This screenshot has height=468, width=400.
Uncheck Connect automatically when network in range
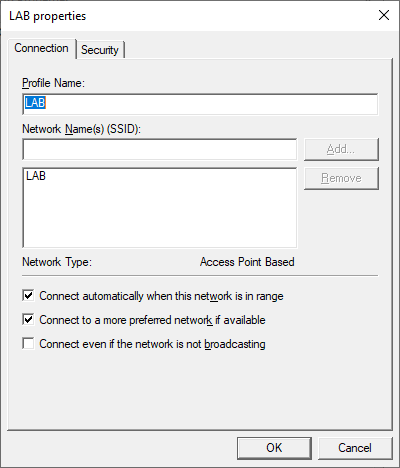coord(28,296)
